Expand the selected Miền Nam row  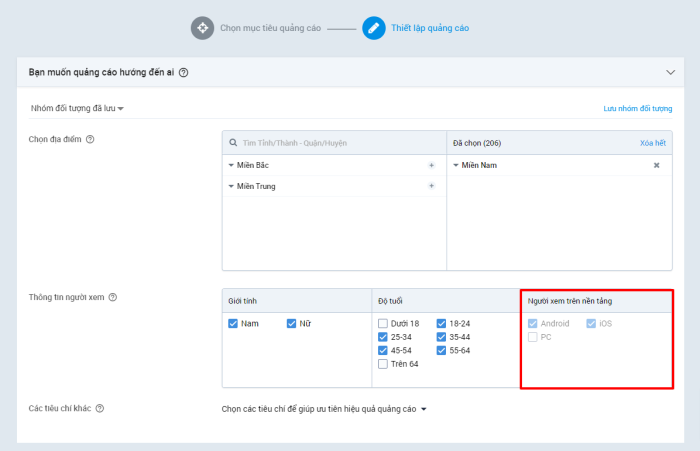[x=456, y=165]
